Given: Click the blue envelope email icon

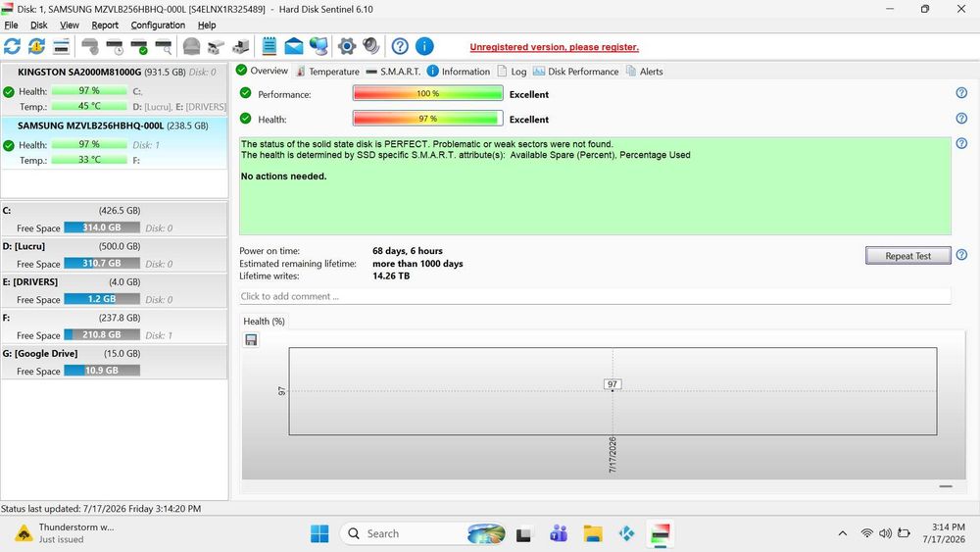Looking at the screenshot, I should pos(294,46).
